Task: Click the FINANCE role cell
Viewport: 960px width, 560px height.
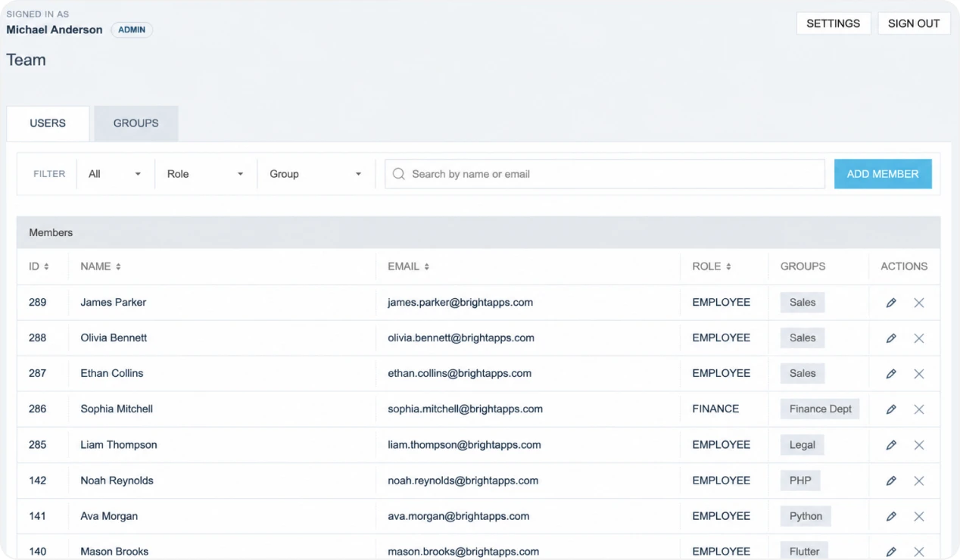Action: 715,409
